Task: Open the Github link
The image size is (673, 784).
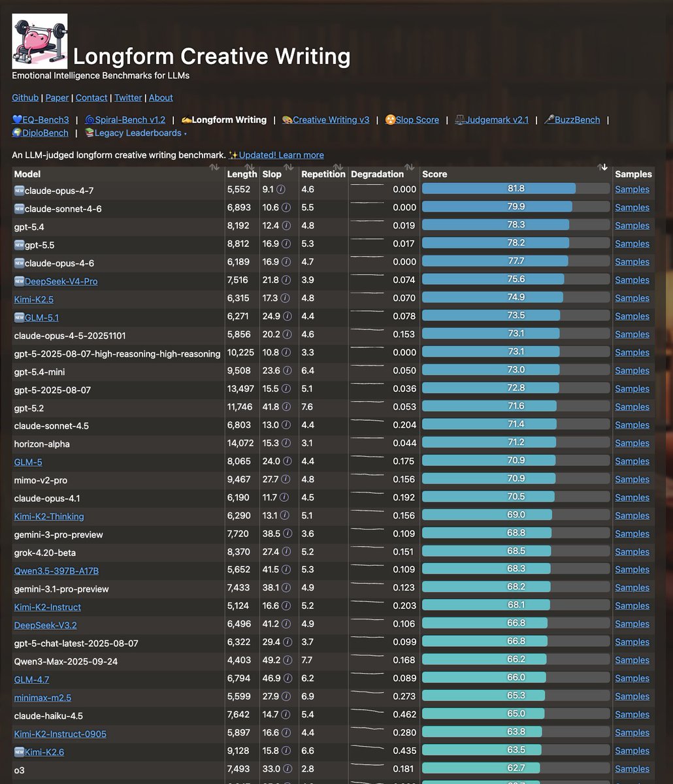Action: click(x=25, y=98)
